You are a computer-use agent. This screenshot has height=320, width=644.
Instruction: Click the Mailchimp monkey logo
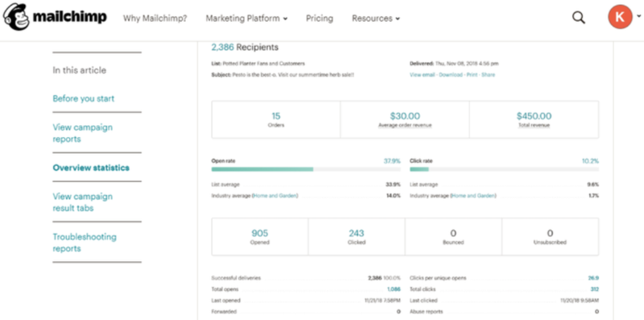(x=16, y=17)
